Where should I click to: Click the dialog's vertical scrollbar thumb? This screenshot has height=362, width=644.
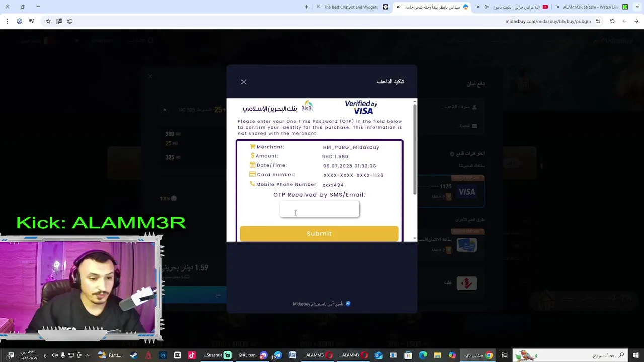tap(415, 148)
